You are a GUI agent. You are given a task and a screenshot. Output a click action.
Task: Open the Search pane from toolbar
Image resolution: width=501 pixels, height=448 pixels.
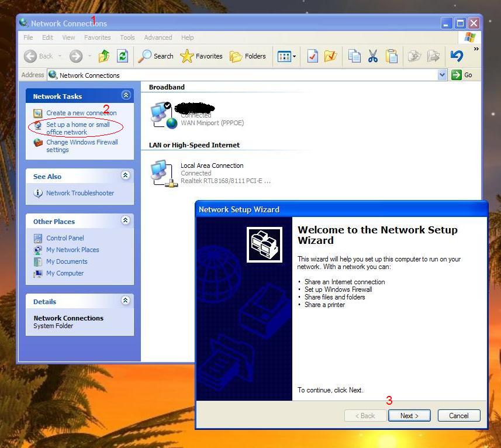point(156,56)
